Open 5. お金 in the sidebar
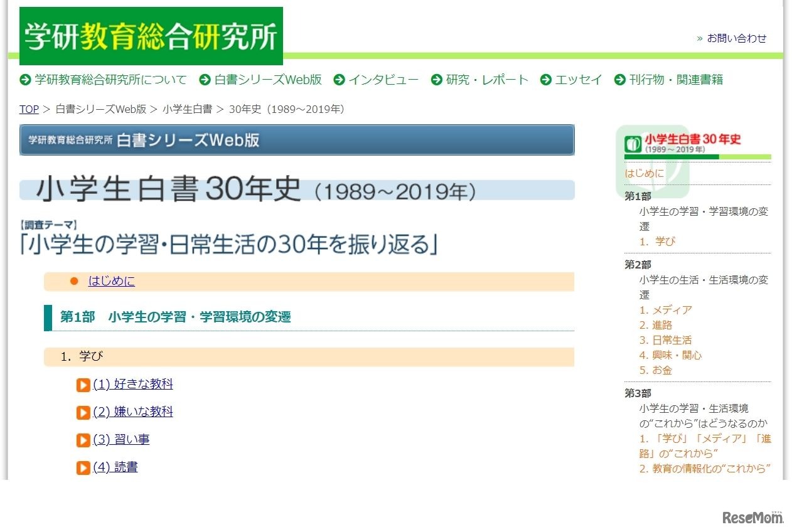Viewport: 792px width, 532px height. coord(656,370)
